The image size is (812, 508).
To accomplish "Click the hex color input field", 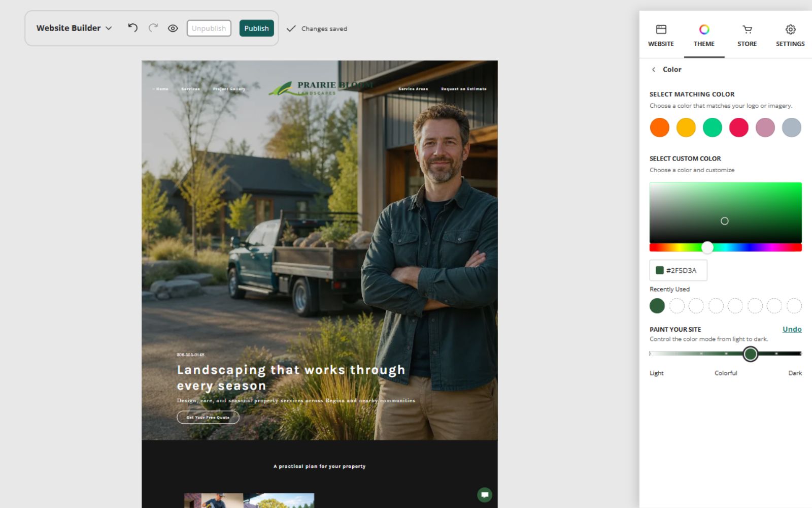I will click(678, 270).
